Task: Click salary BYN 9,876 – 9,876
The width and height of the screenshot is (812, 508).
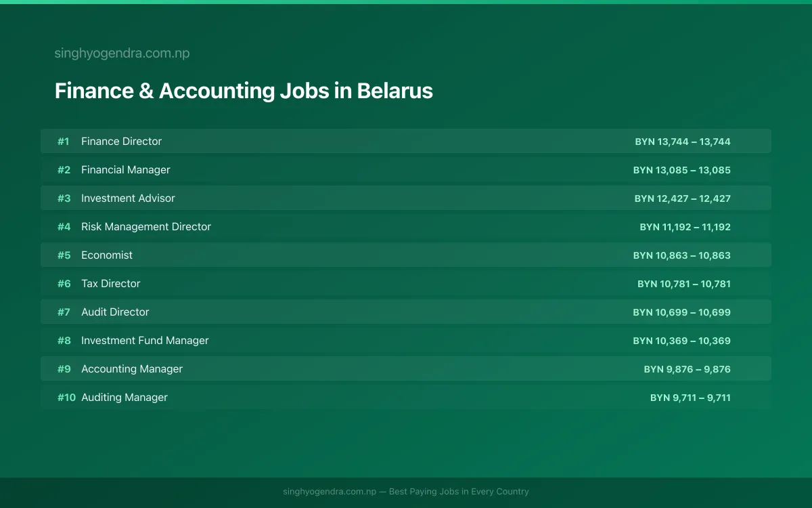Action: [x=687, y=369]
